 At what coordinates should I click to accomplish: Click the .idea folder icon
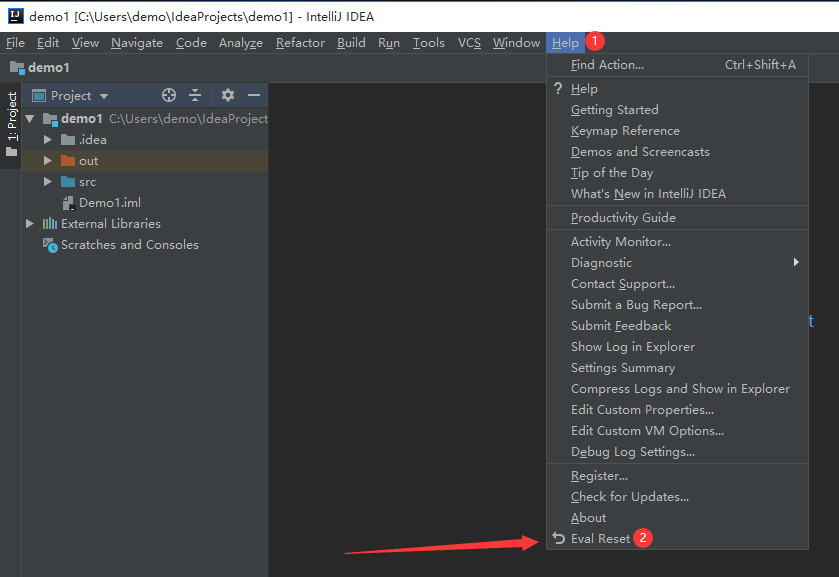pyautogui.click(x=68, y=140)
